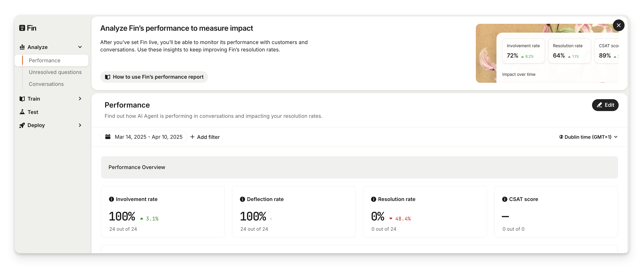Expand the Deploy section arrow

(80, 125)
